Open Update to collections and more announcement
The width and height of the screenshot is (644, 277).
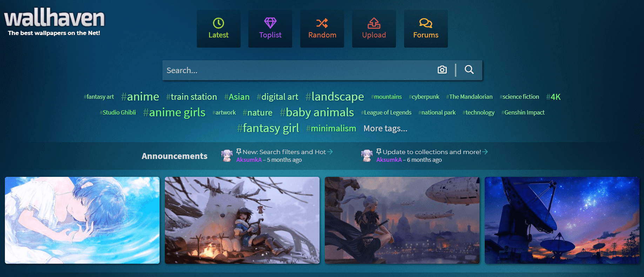[432, 152]
